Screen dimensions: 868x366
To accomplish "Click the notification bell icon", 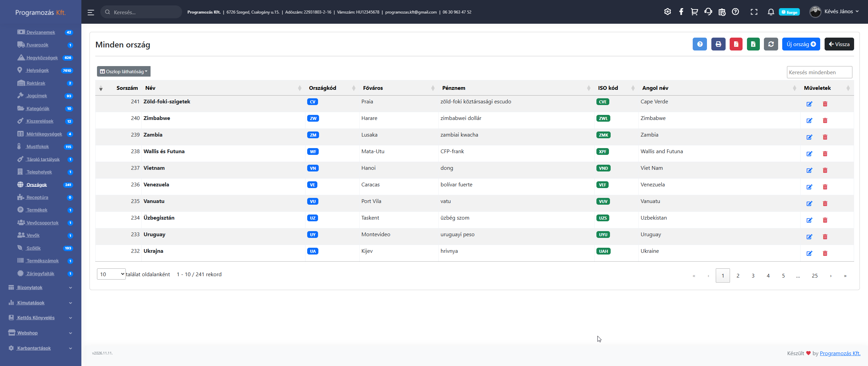I will tap(771, 12).
